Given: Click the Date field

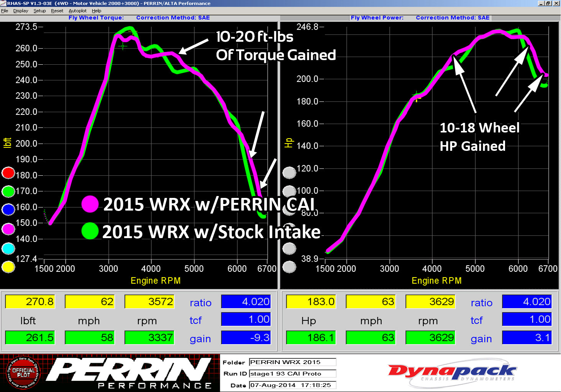Looking at the screenshot, I should pos(292,385).
